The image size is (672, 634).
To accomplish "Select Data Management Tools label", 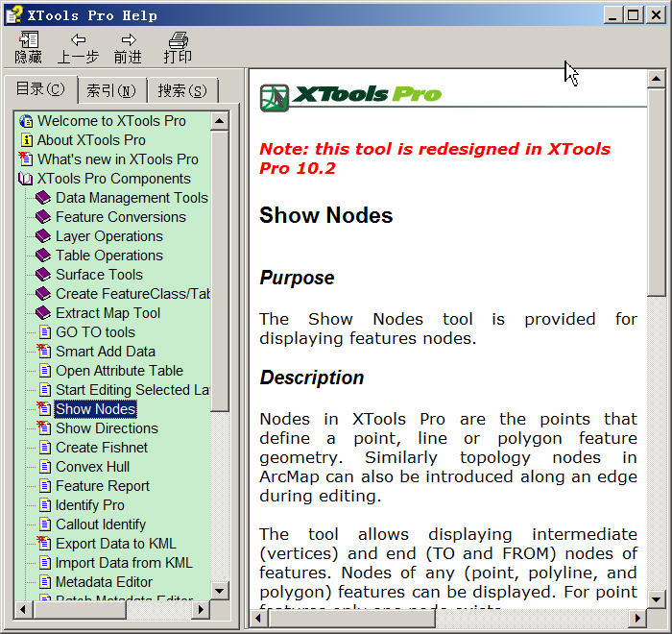I will pos(132,198).
